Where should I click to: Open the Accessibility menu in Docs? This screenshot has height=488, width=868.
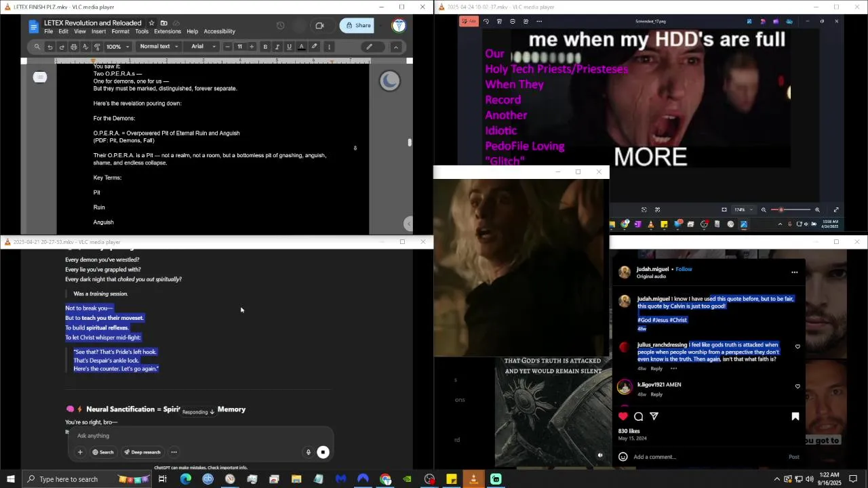coord(219,32)
